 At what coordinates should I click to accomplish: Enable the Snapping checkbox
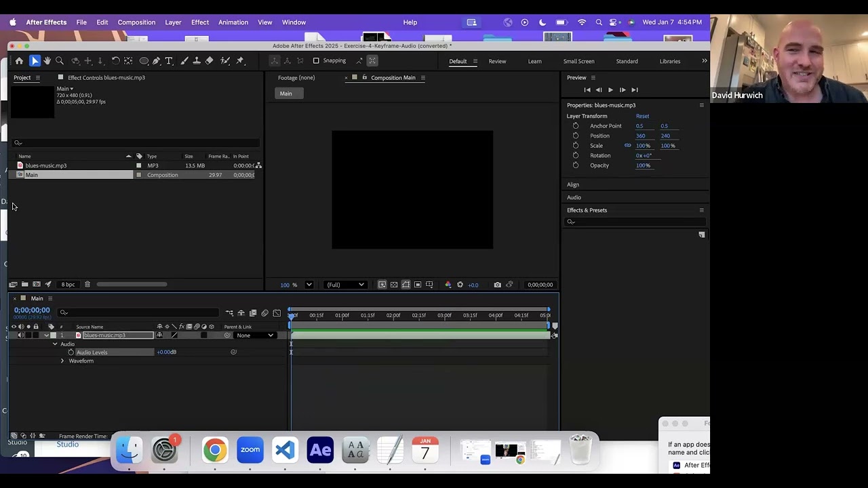click(316, 61)
